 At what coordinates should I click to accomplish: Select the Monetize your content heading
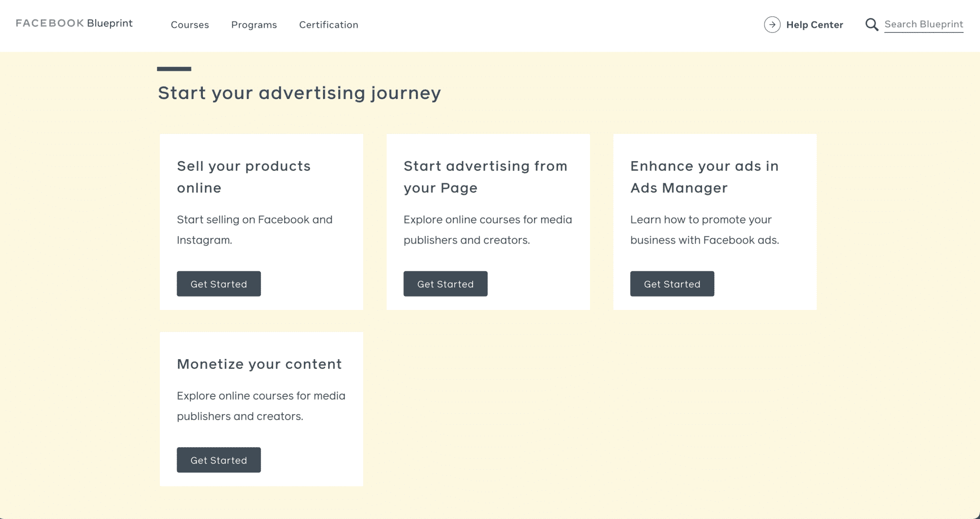(x=259, y=364)
